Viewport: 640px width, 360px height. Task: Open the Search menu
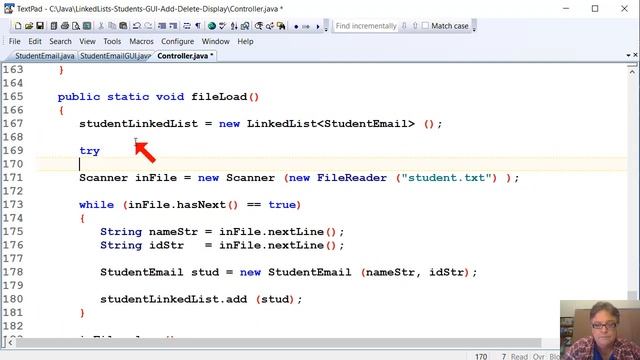[x=60, y=41]
